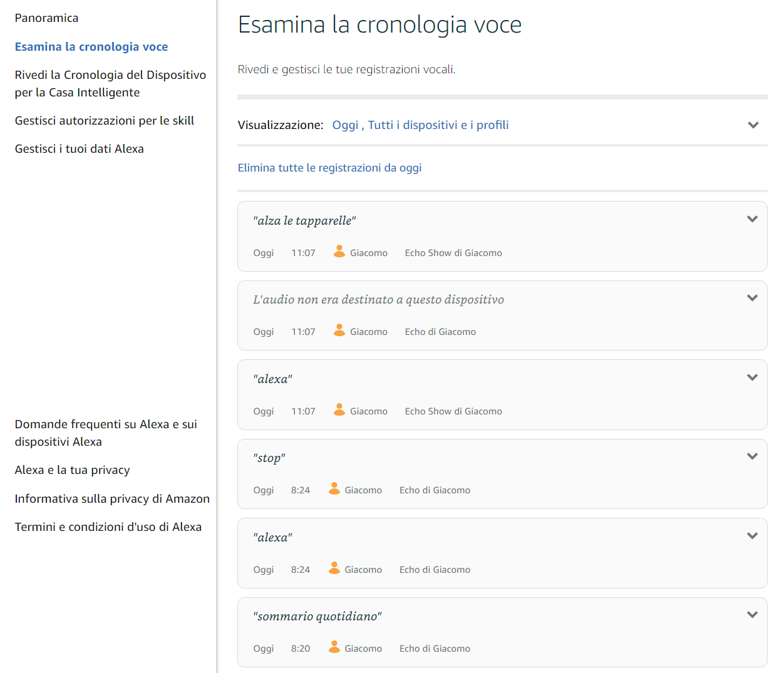Expand the "alza le tapparelle" recording
This screenshot has height=673, width=784.
coord(752,219)
